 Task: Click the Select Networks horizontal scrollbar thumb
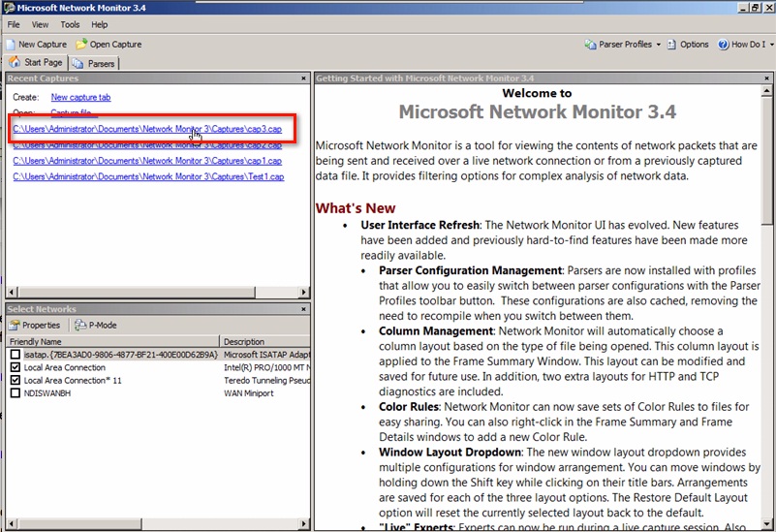pyautogui.click(x=79, y=523)
